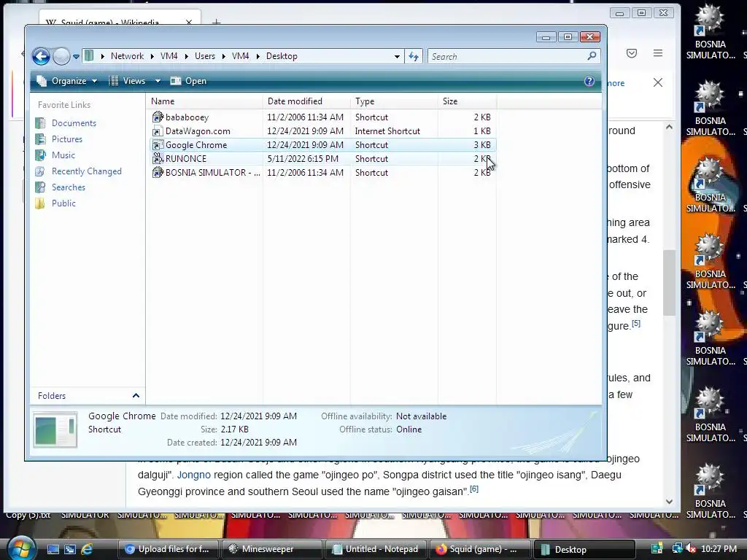This screenshot has height=560, width=747.
Task: Click Switch Between Windows in Quick Launch
Action: [69, 549]
